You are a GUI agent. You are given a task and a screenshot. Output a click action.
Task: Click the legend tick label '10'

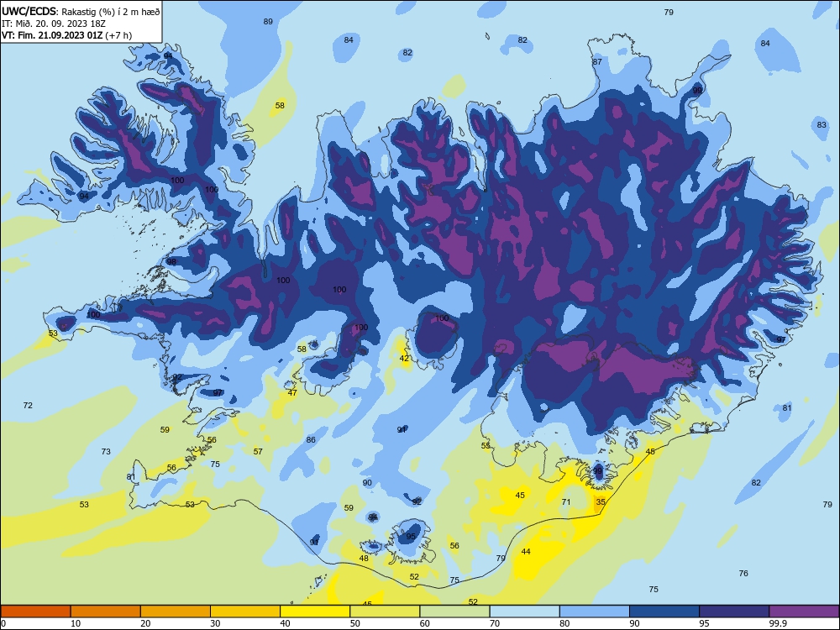pos(76,623)
